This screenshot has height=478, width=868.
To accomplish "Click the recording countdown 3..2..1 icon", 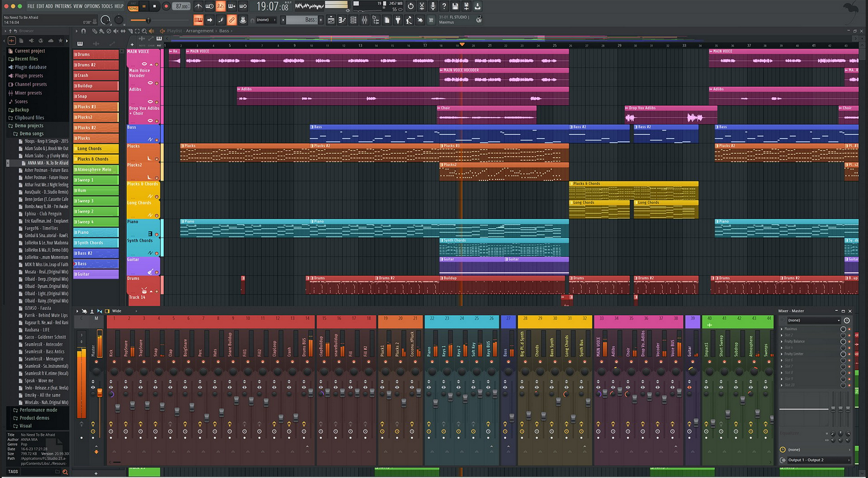I will click(x=221, y=6).
